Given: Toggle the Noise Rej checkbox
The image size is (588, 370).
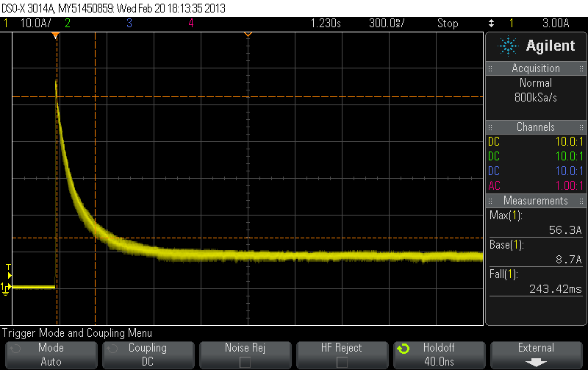Looking at the screenshot, I should point(245,362).
